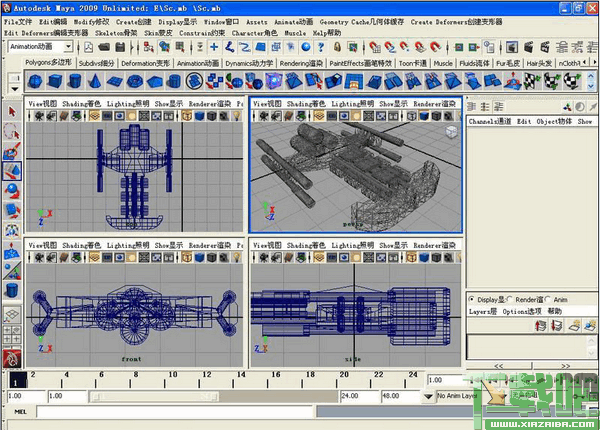Image resolution: width=600 pixels, height=430 pixels.
Task: Create a polygon plane from shelf
Action: 115,81
